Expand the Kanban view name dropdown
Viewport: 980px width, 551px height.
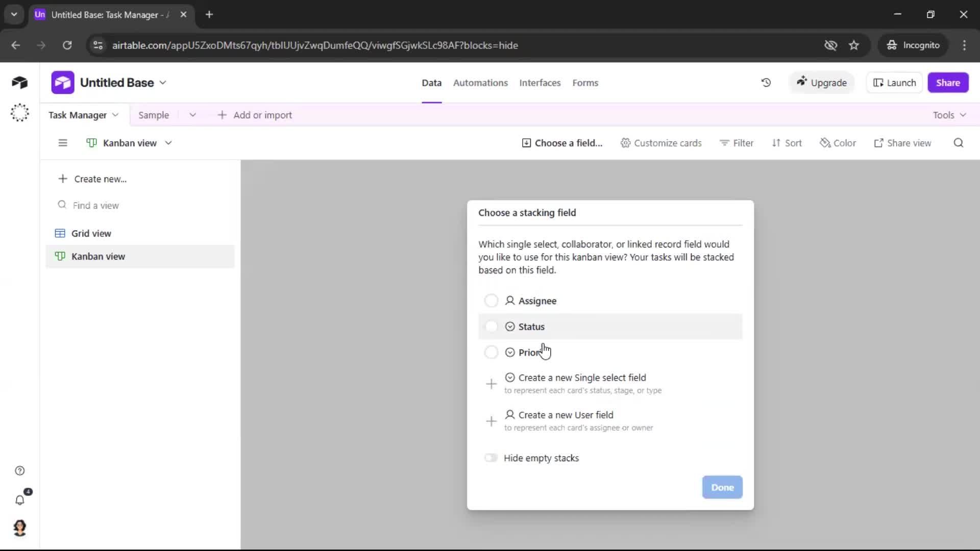coord(168,143)
